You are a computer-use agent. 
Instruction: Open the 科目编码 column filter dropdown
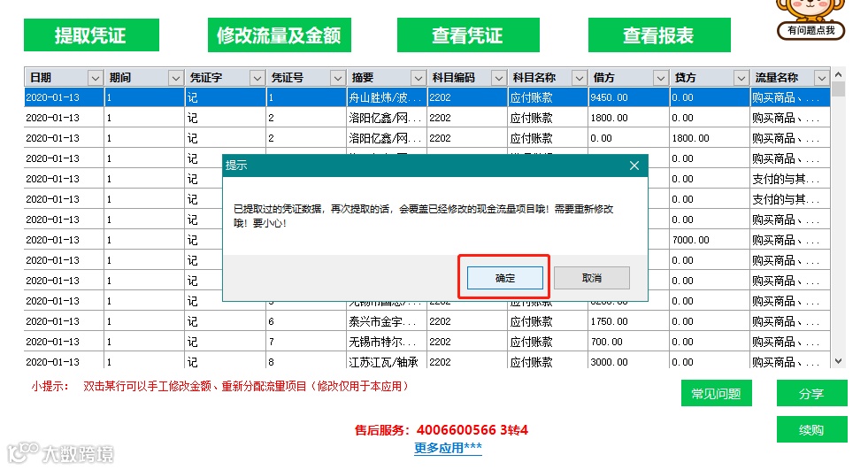(499, 78)
